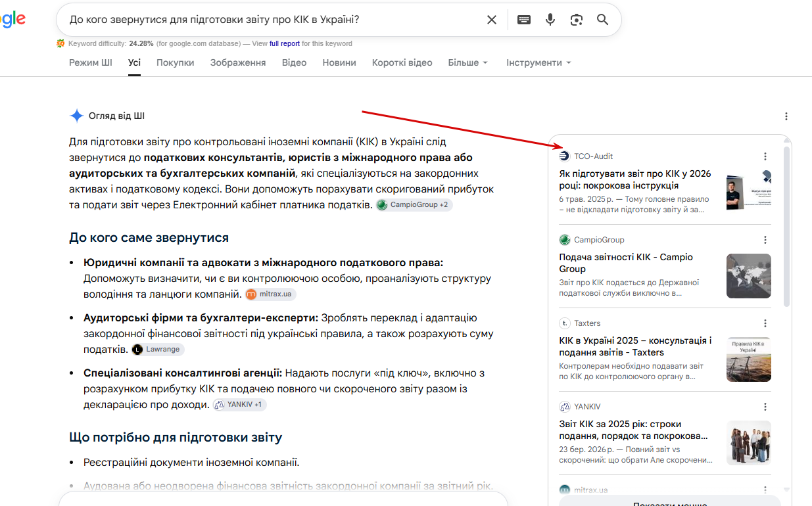
Task: Open AI overview three-dot options menu
Action: point(786,116)
